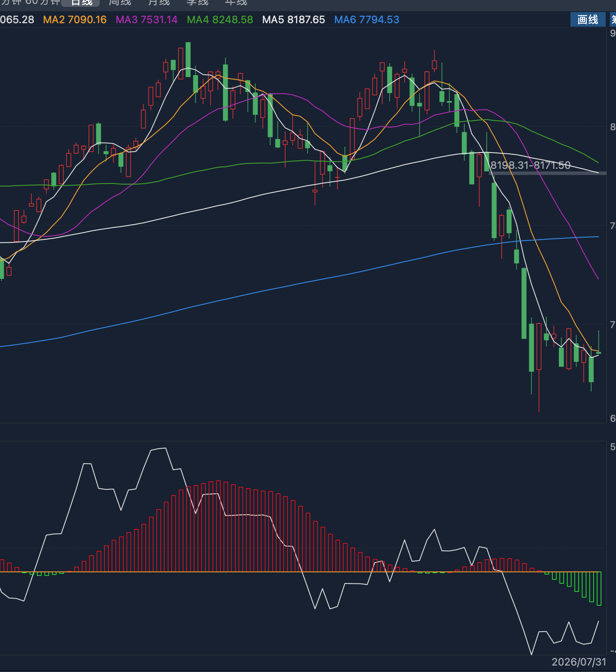Click the 8198.31-8171.50 gap price label
The image size is (616, 672).
[531, 165]
